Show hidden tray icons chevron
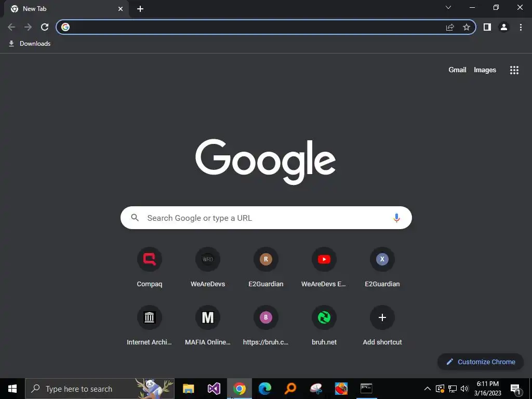 [x=428, y=389]
